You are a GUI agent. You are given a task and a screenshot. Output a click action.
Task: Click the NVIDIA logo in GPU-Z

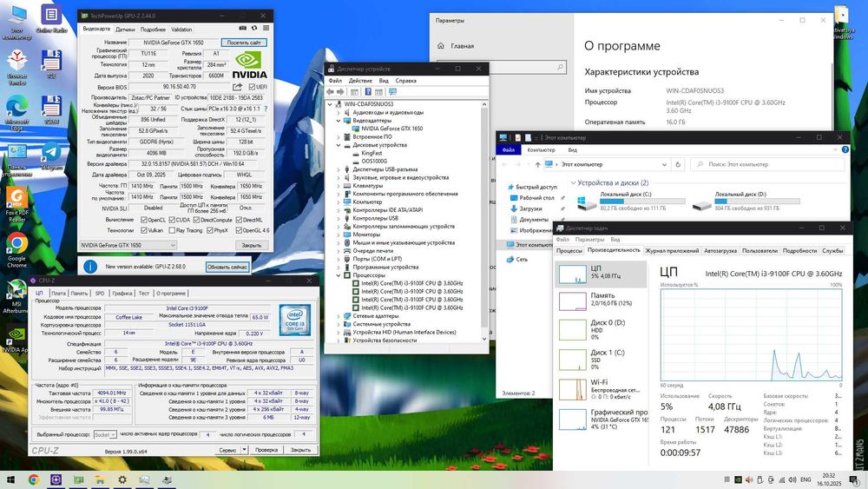click(249, 65)
